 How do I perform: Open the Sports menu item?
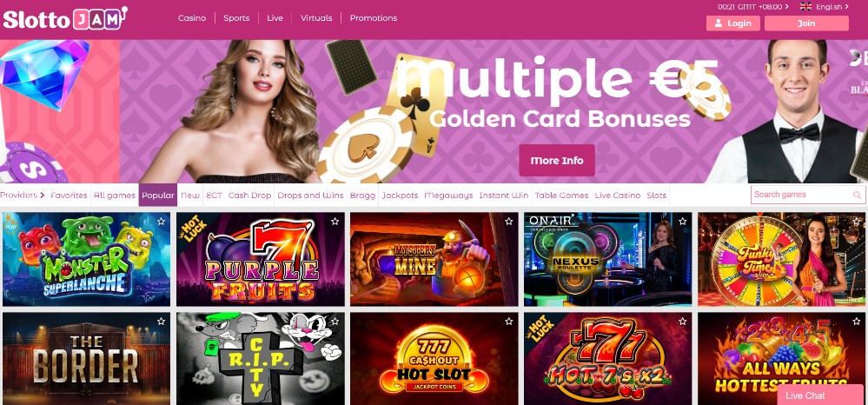pyautogui.click(x=236, y=17)
